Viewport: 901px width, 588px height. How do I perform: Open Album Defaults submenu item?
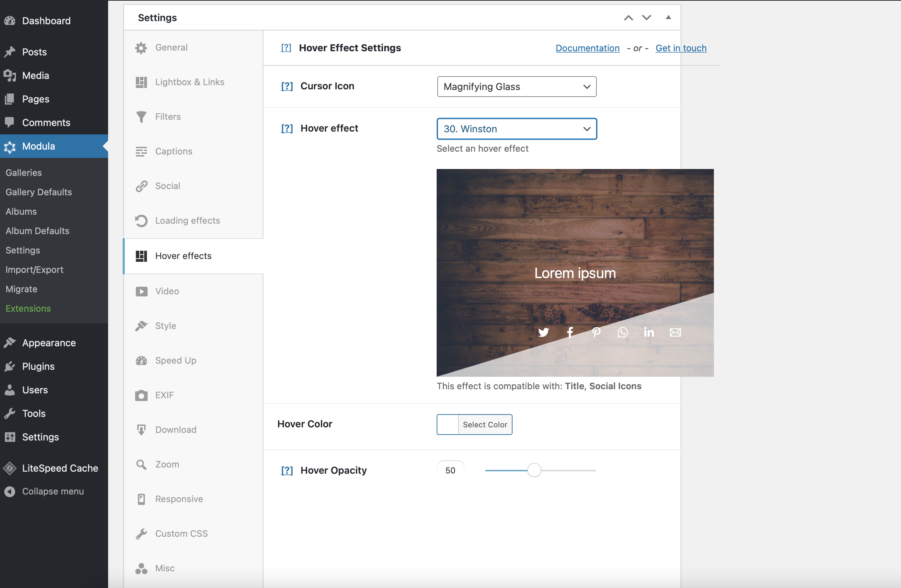[37, 231]
